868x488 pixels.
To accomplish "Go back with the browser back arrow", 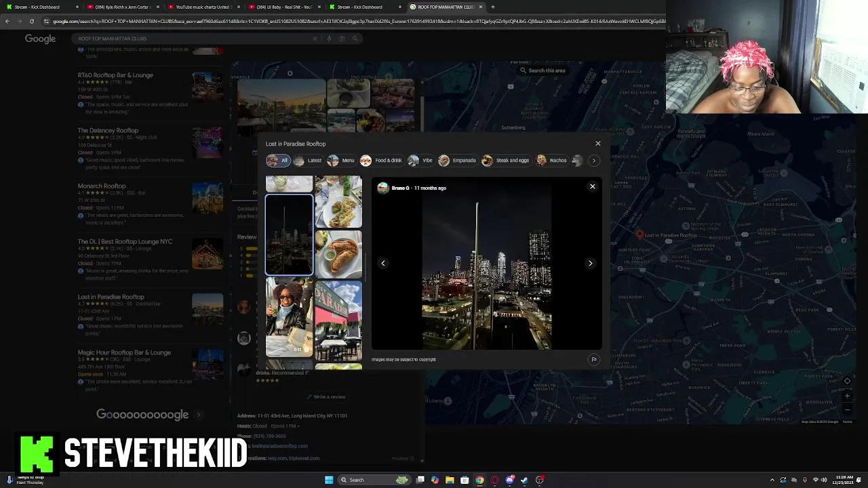I will tap(7, 21).
